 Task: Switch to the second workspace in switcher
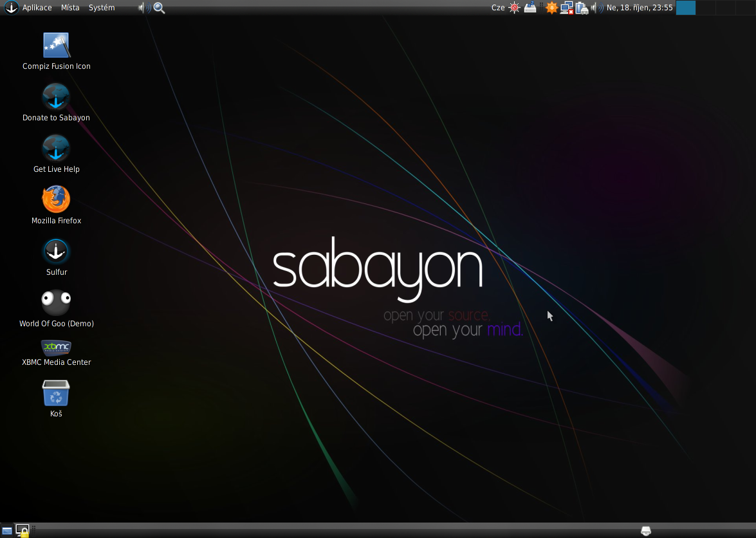click(706, 8)
